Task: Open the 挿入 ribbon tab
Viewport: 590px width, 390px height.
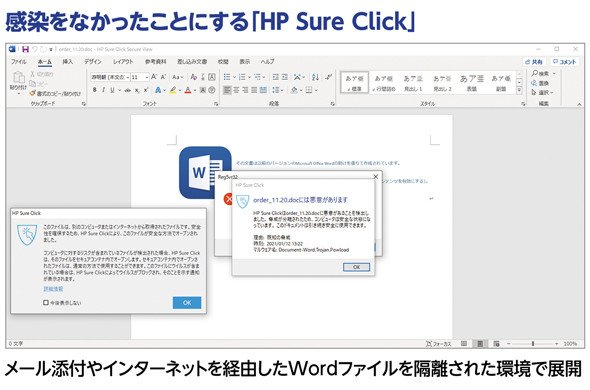Action: 68,61
